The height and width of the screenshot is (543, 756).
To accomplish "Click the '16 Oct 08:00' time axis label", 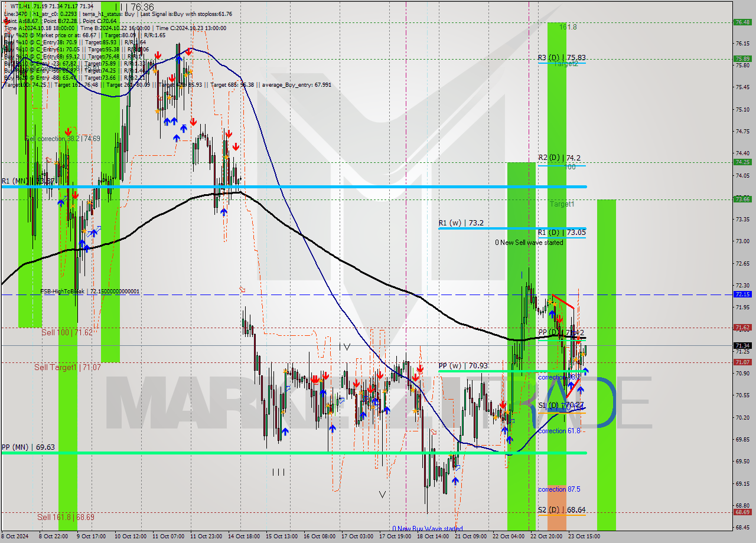I will coord(320,537).
